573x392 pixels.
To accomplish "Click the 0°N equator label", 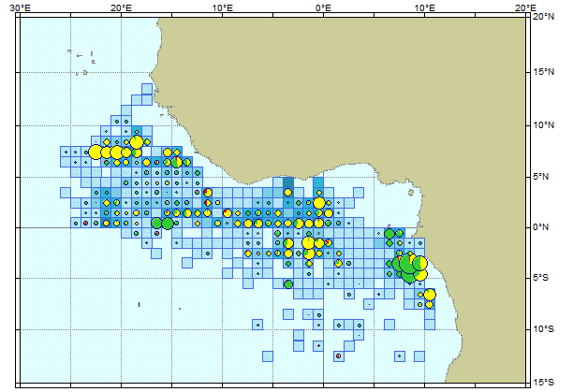I will tap(541, 227).
